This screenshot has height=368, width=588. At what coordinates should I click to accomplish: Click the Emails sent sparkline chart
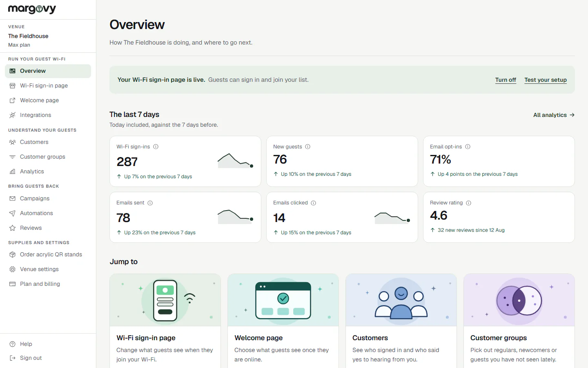[236, 217]
